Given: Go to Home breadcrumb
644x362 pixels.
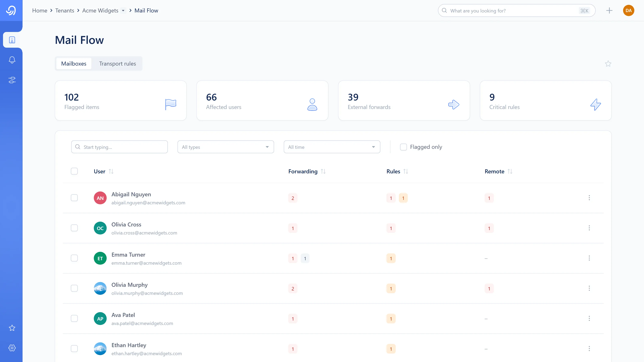Looking at the screenshot, I should click(40, 10).
